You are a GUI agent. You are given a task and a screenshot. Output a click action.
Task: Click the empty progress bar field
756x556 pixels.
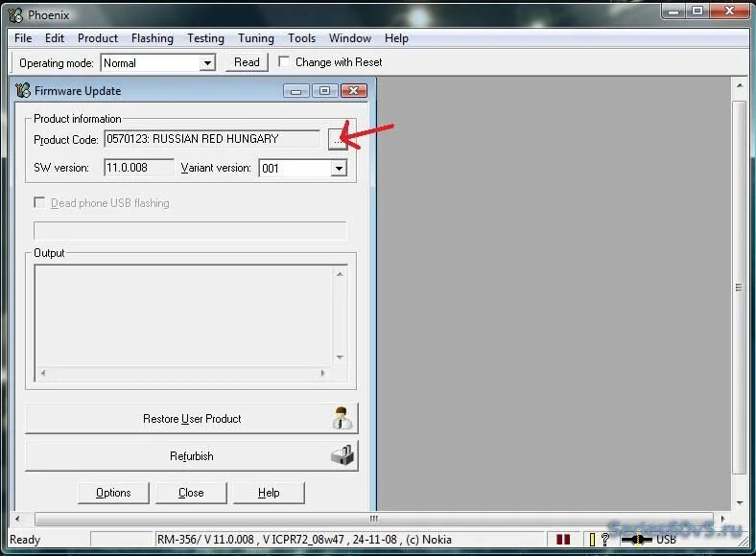[x=190, y=230]
